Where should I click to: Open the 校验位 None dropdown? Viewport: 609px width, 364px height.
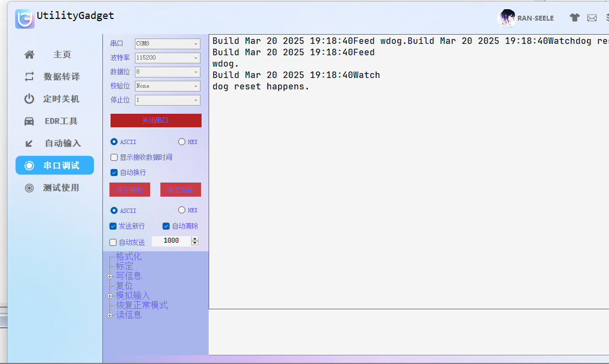pos(167,86)
